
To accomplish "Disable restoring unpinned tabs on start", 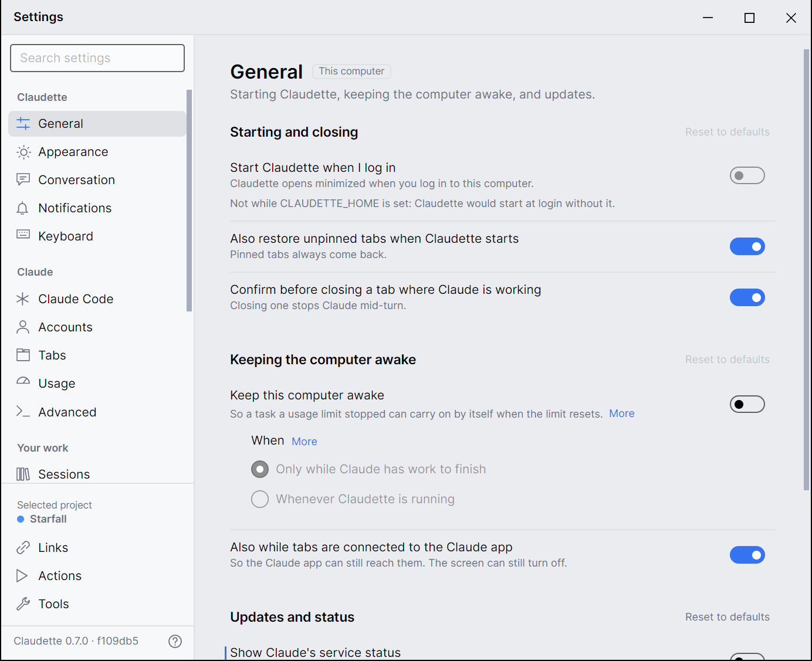I will click(x=747, y=246).
